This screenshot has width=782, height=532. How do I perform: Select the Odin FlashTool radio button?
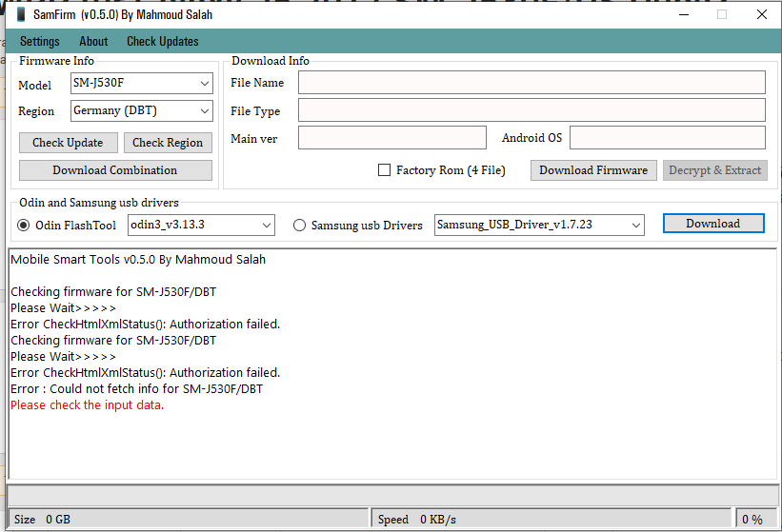(24, 226)
